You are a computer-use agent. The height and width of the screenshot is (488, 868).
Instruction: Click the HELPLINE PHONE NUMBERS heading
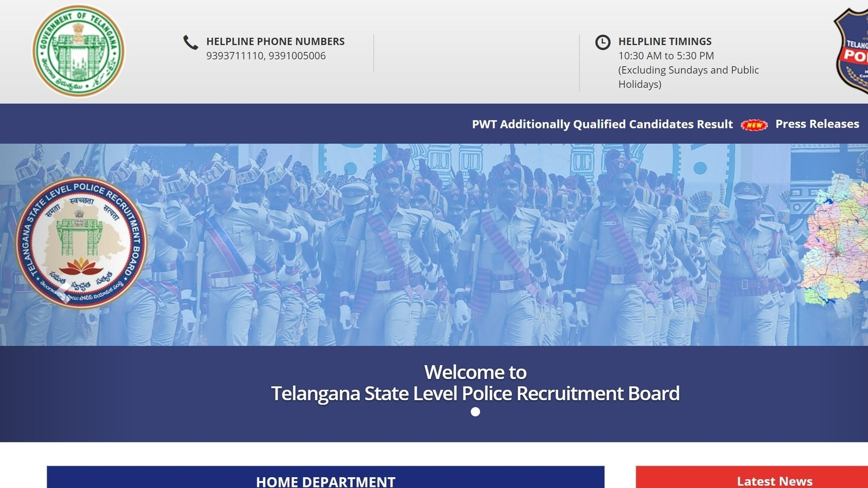pyautogui.click(x=275, y=41)
